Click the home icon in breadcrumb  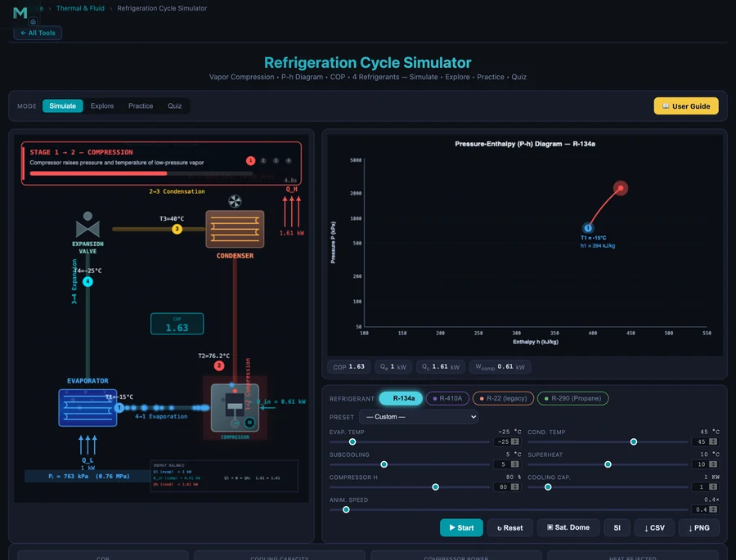(33, 21)
